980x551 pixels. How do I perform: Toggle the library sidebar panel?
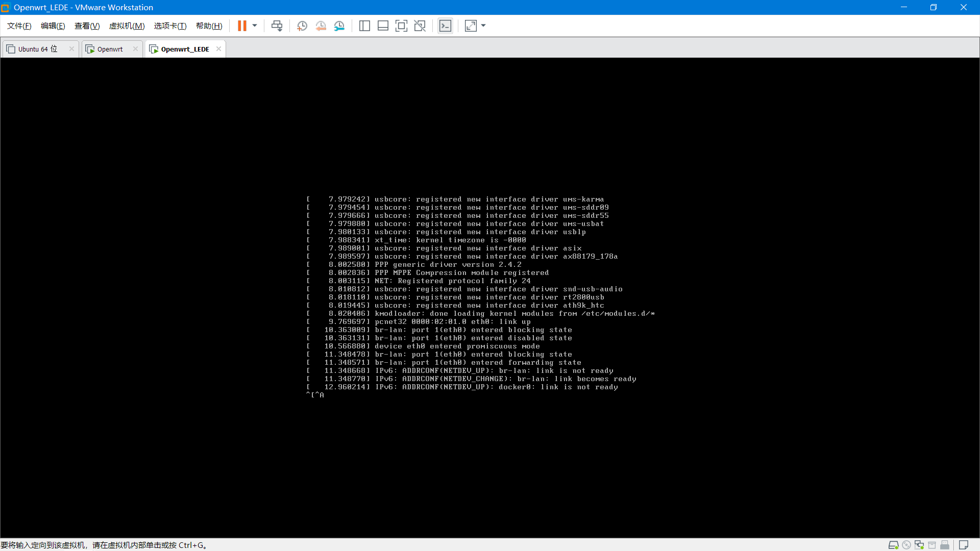(x=364, y=26)
